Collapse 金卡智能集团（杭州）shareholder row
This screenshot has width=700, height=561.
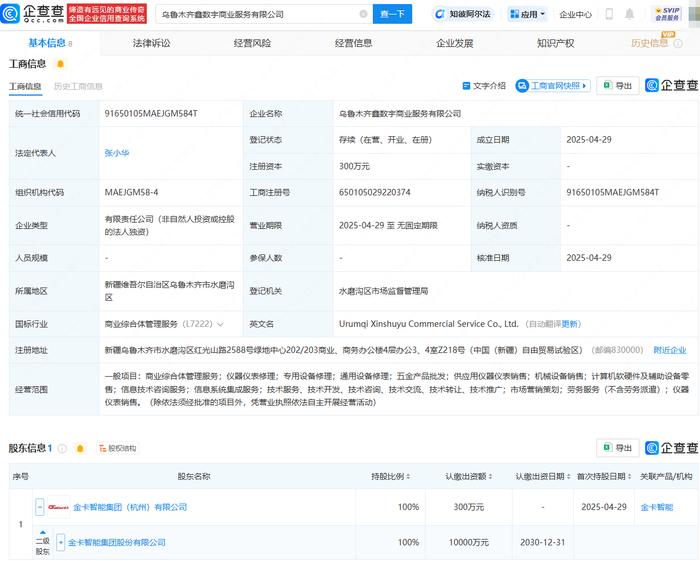click(40, 507)
